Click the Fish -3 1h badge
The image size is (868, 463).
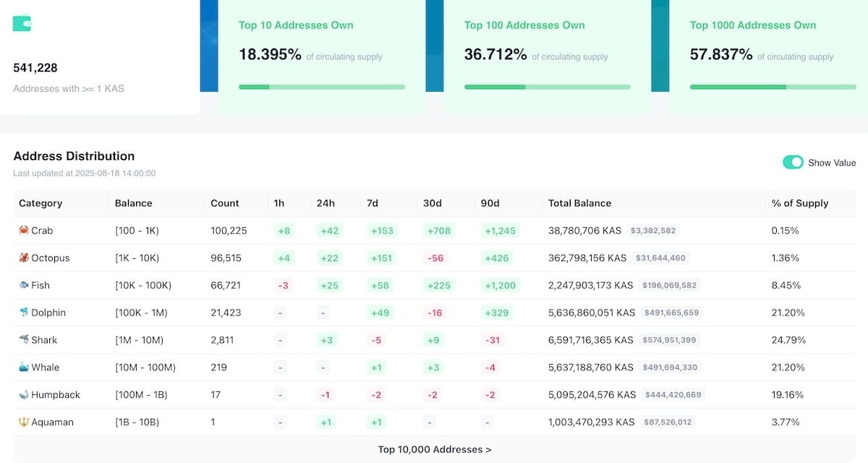[283, 286]
